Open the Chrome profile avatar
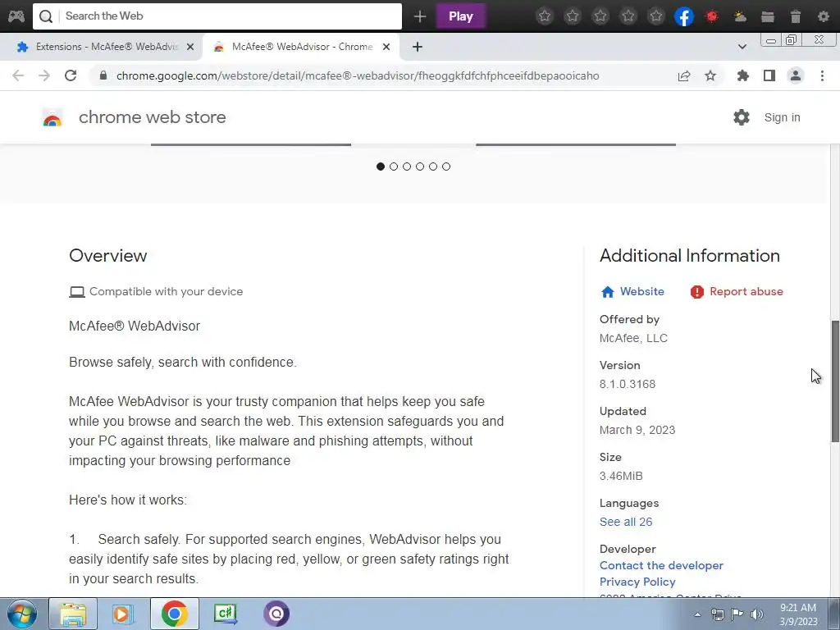The width and height of the screenshot is (840, 630). [796, 76]
